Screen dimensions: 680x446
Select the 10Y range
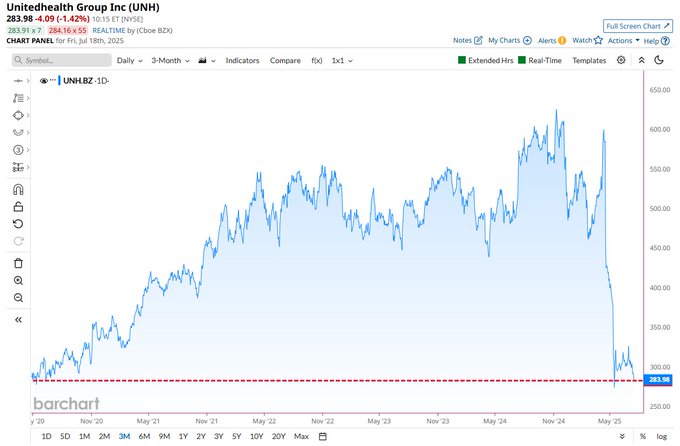pyautogui.click(x=256, y=436)
